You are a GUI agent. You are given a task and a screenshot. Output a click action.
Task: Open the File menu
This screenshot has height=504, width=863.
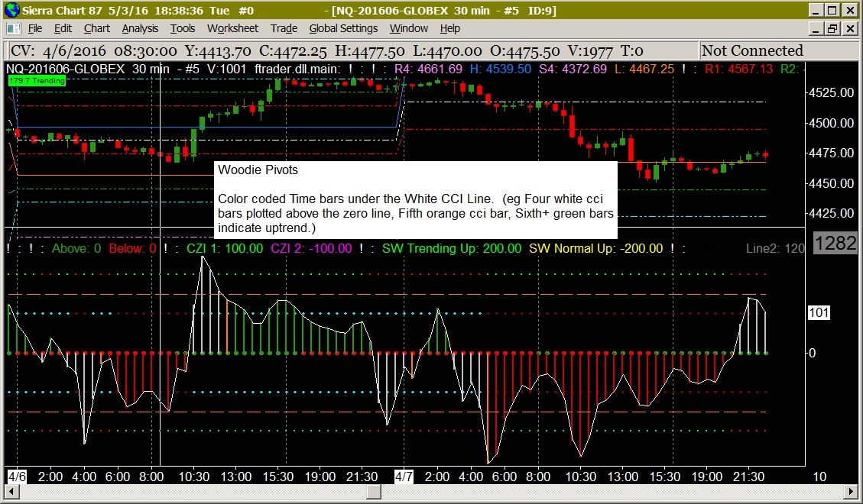click(34, 28)
